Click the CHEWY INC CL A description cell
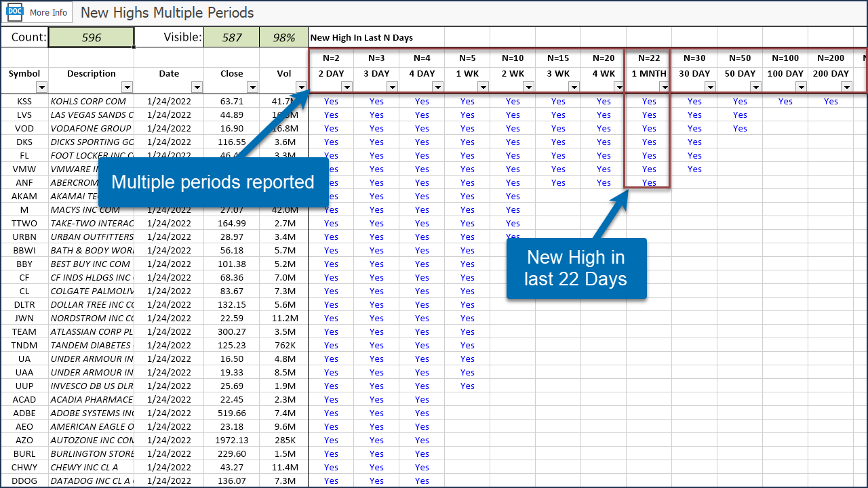868x488 pixels. point(91,468)
